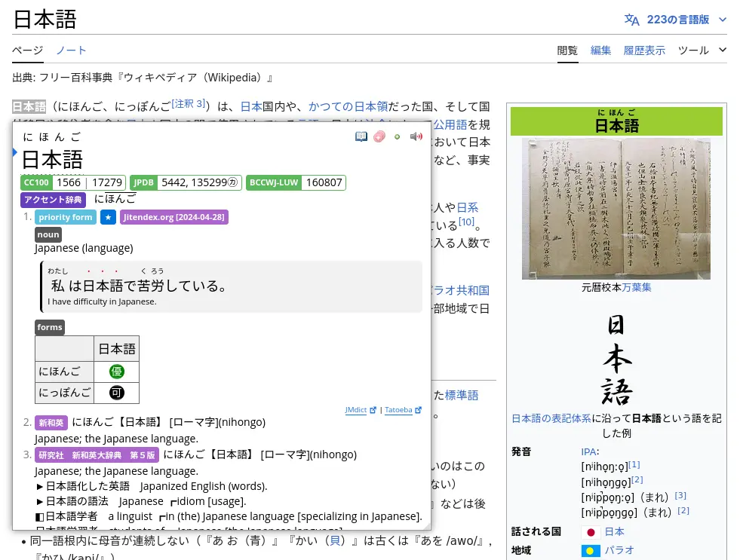This screenshot has height=560, width=740.
Task: Click the BCCWJ-LUW frequency tag
Action: (x=274, y=183)
